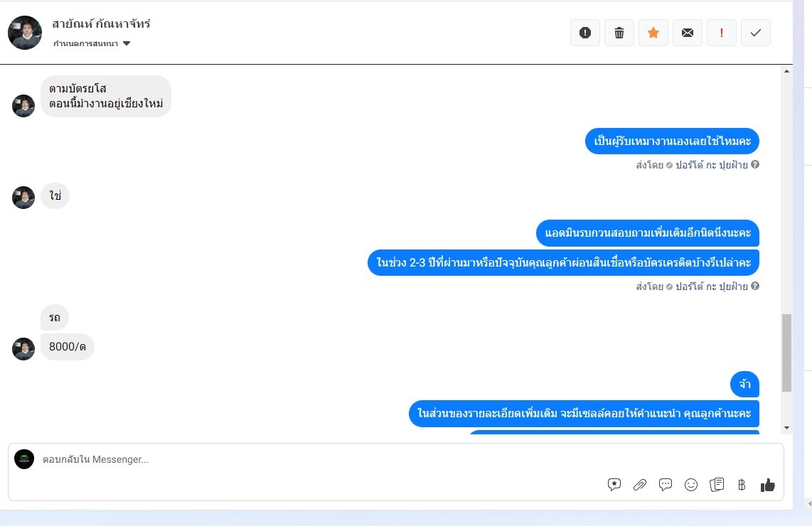Request payment with the baht icon
The width and height of the screenshot is (812, 526).
coord(742,485)
